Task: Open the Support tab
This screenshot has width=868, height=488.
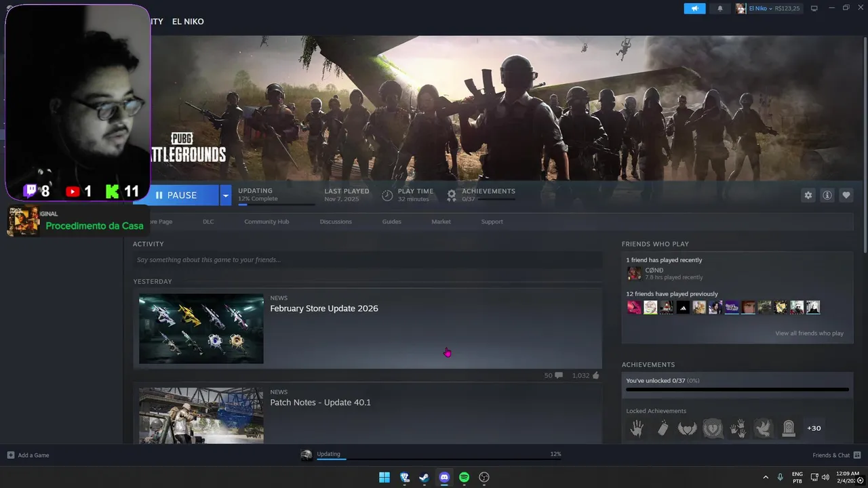Action: [x=492, y=222]
